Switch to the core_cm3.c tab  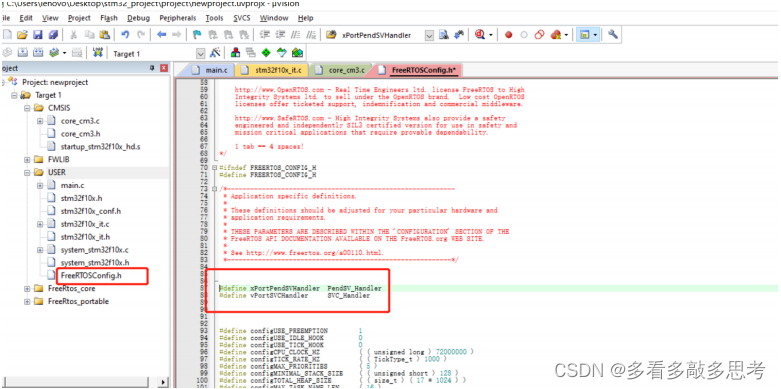point(342,70)
